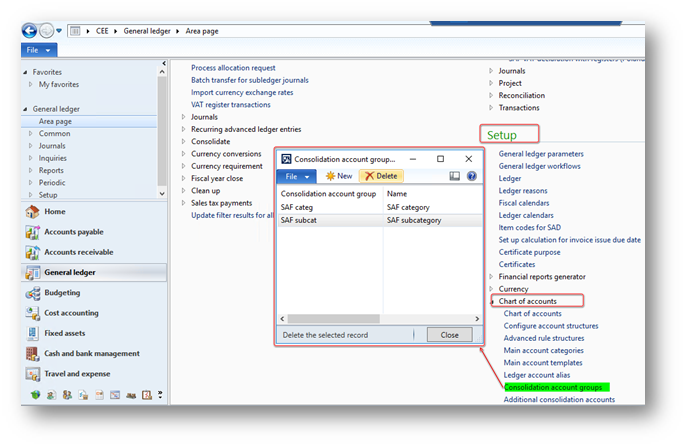Image resolution: width=687 pixels, height=448 pixels.
Task: Expand Financial reports generator
Action: tap(491, 277)
